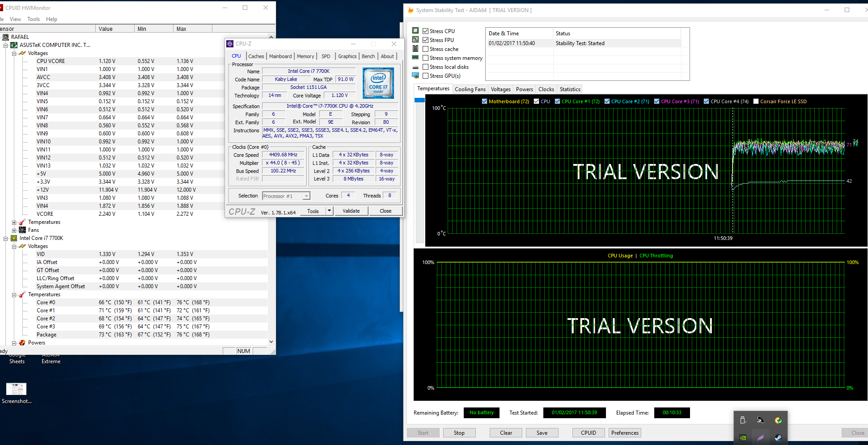Open the SPD tab in CPU-Z
Screen dimensions: 868x445
tap(326, 56)
